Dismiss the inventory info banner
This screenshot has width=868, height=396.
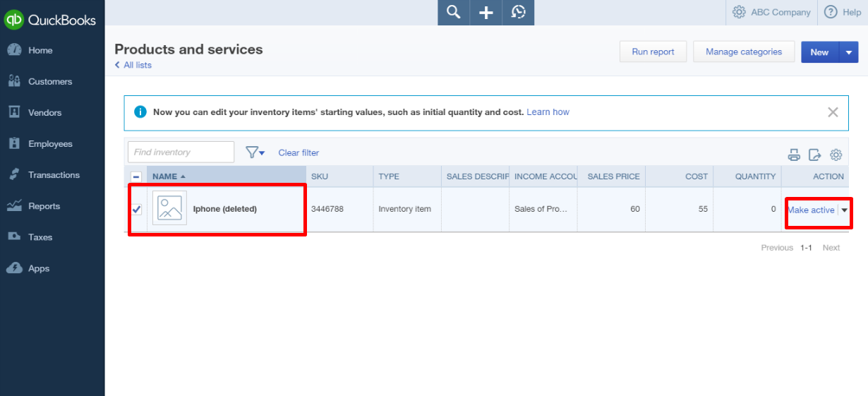[x=833, y=112]
